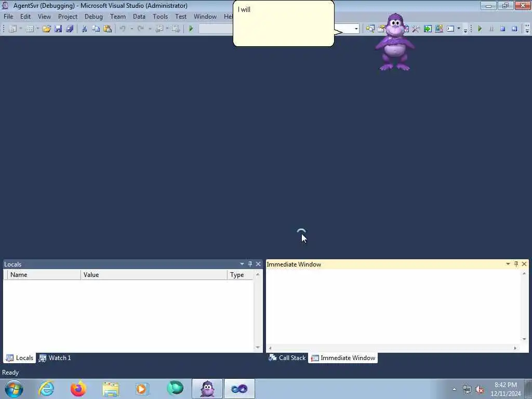Image resolution: width=532 pixels, height=399 pixels.
Task: Click the Start Page green arrow icon
Action: point(428,29)
